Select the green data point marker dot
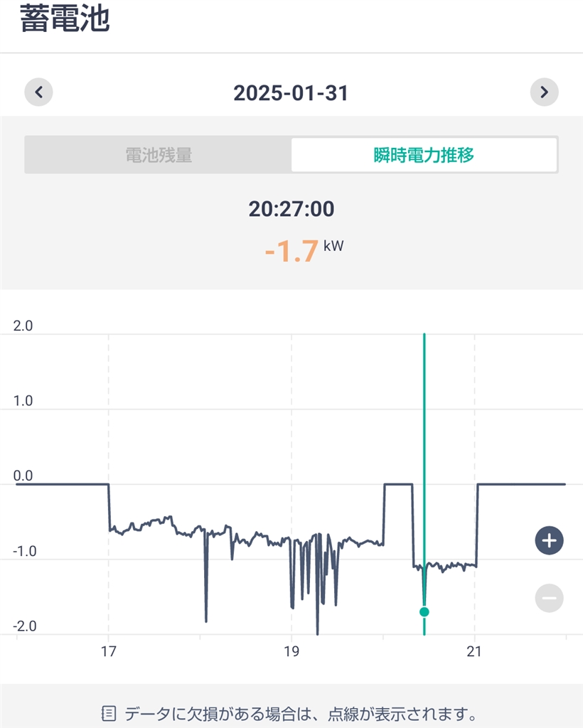This screenshot has height=728, width=583. pos(424,611)
